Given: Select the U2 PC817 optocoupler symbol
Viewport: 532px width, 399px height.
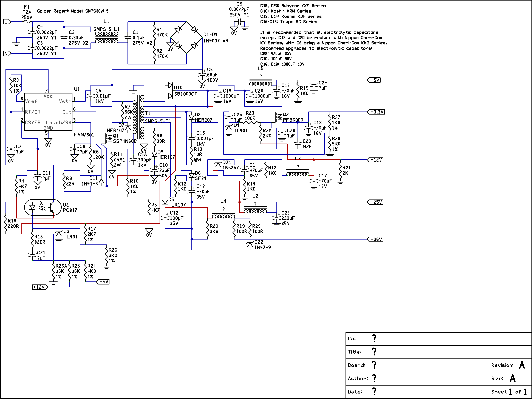Looking at the screenshot, I should coord(43,207).
